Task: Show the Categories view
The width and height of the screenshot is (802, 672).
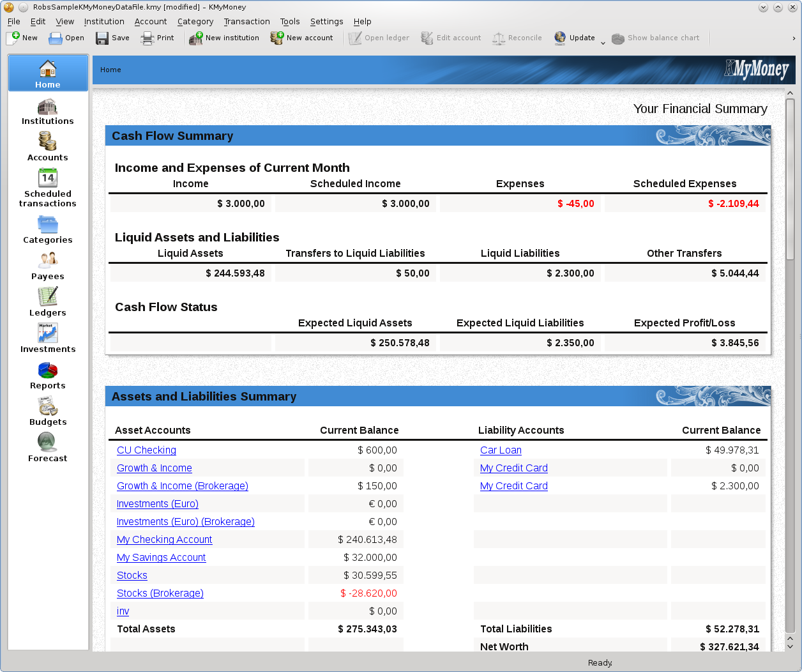Action: (47, 230)
